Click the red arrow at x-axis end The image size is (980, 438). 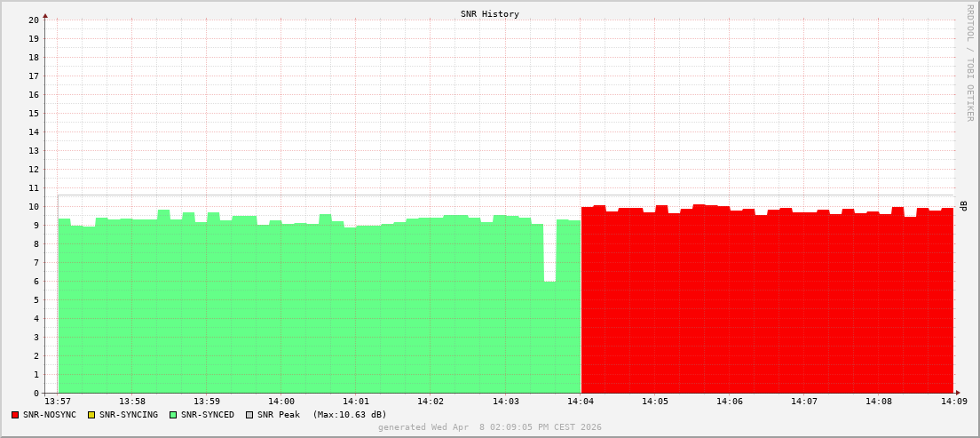pyautogui.click(x=957, y=393)
